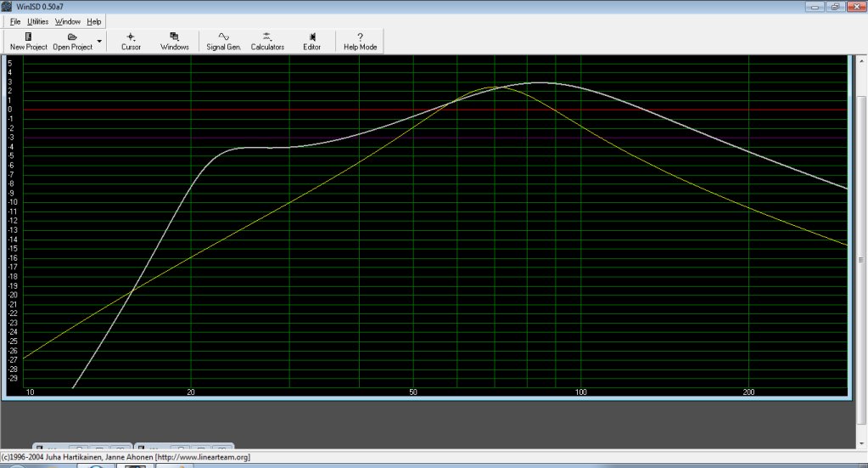Launch the Signal Gen. tool

tap(224, 42)
